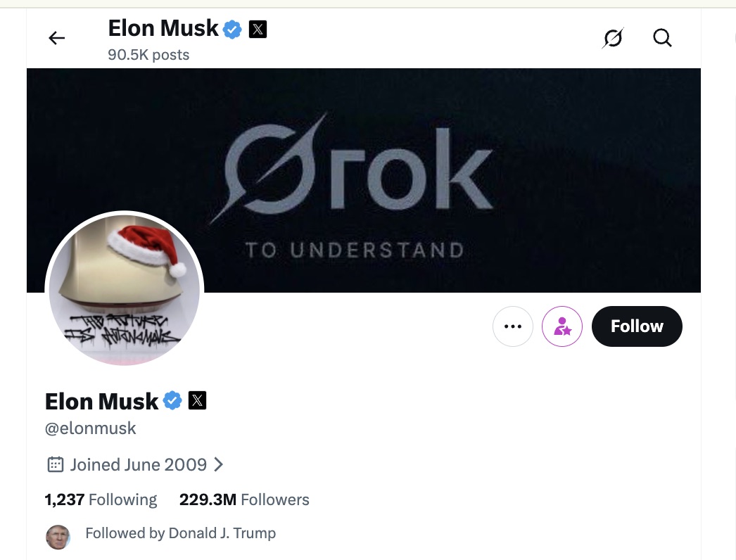Open the three-dot More options button

coord(513,326)
